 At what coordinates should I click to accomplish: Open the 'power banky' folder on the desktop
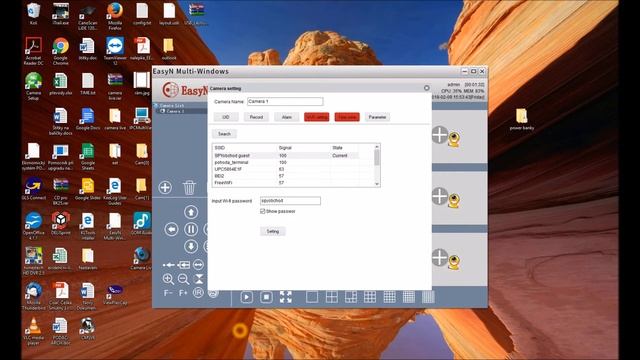click(522, 120)
